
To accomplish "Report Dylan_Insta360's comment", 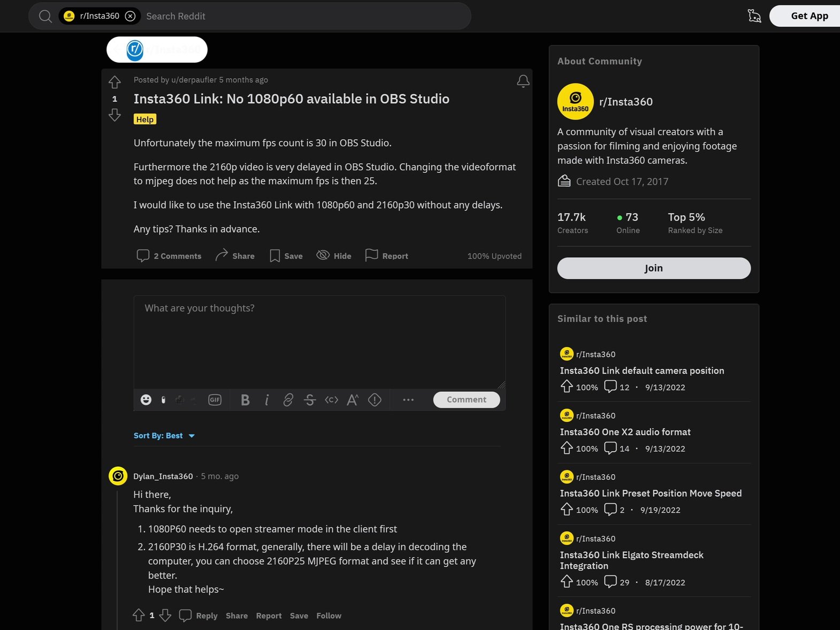I will click(269, 616).
